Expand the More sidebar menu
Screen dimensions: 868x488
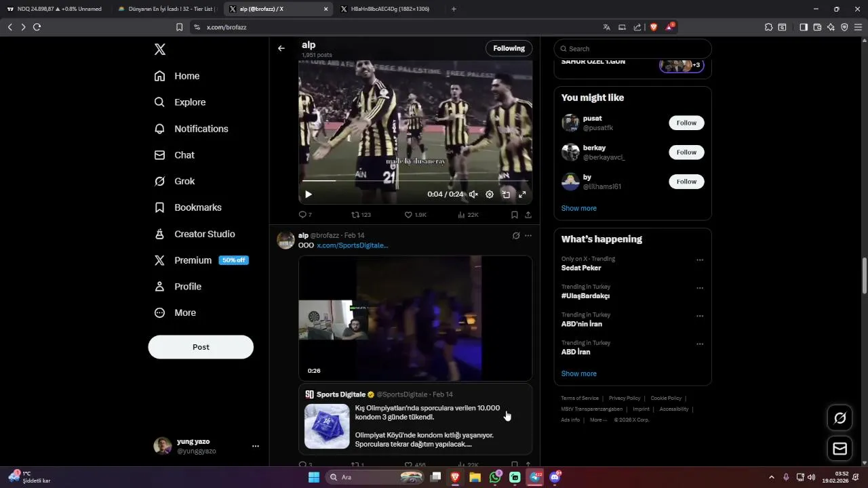(176, 313)
